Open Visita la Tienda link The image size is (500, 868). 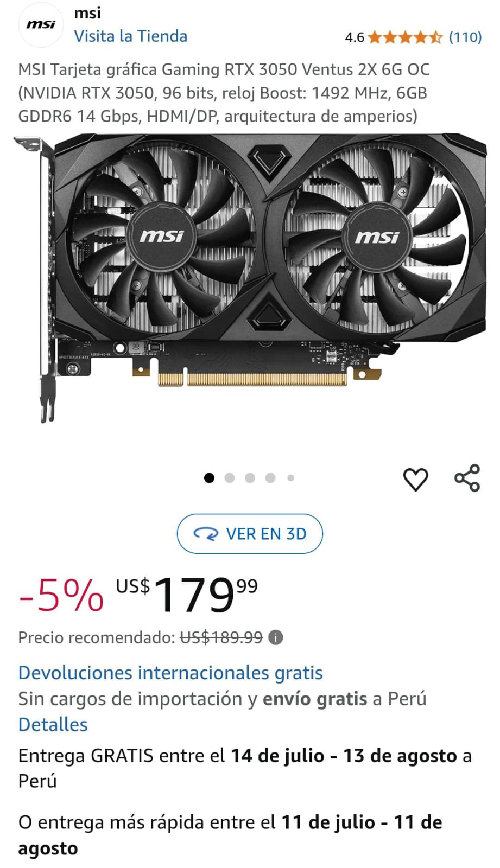coord(130,36)
